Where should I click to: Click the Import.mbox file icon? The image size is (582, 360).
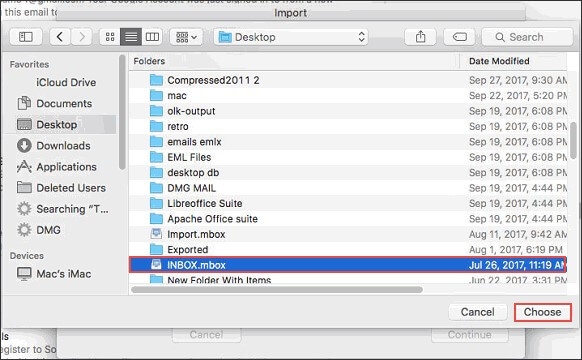point(156,234)
